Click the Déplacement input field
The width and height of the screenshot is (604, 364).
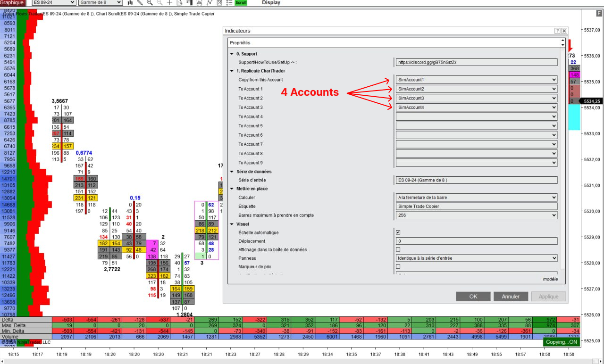tap(476, 241)
